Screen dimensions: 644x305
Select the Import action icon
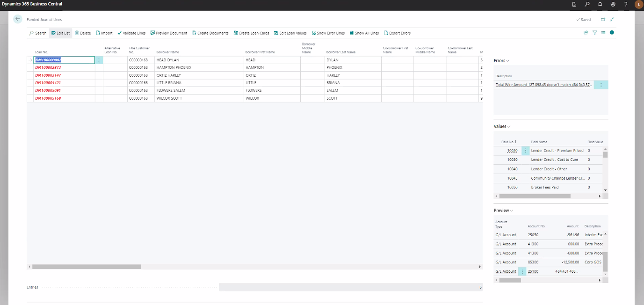click(x=98, y=33)
